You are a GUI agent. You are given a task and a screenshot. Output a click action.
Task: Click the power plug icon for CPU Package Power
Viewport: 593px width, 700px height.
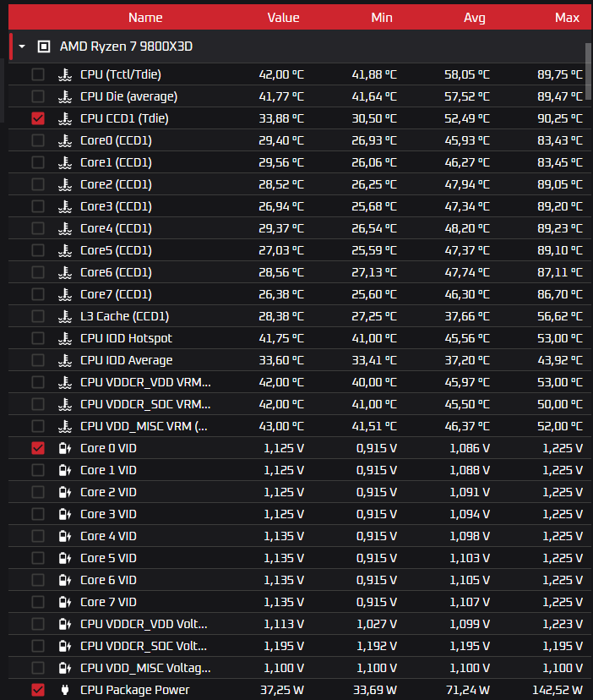(x=65, y=690)
